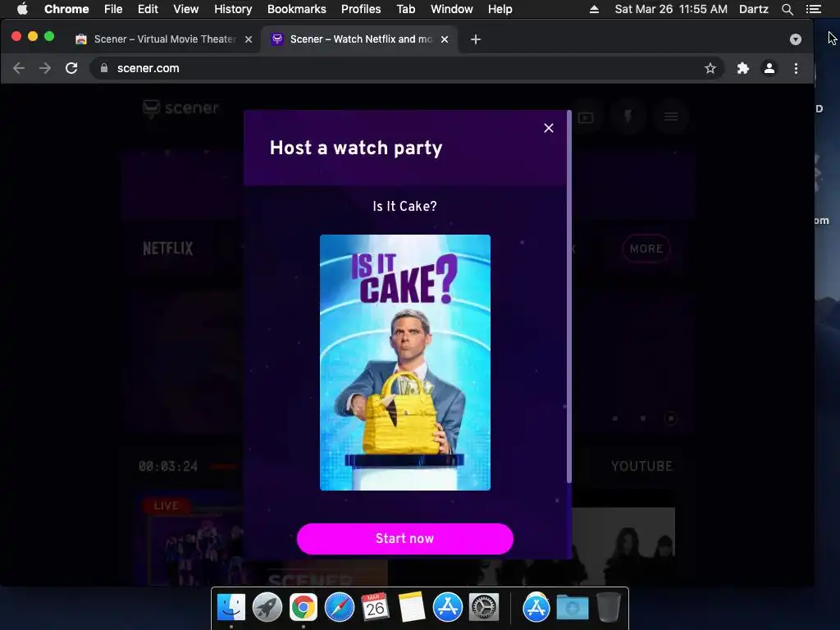Open the File menu
This screenshot has width=840, height=630.
pyautogui.click(x=113, y=9)
